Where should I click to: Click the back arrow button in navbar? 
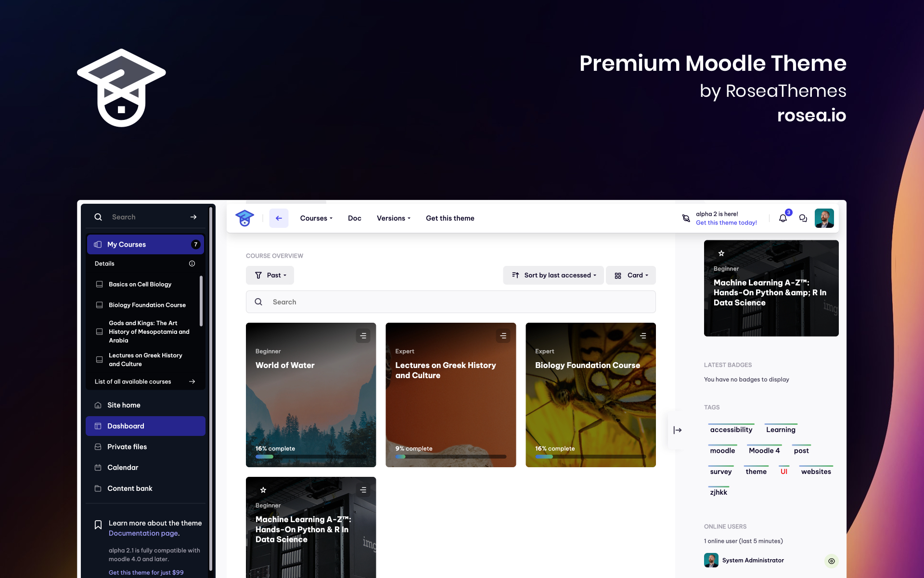coord(279,218)
